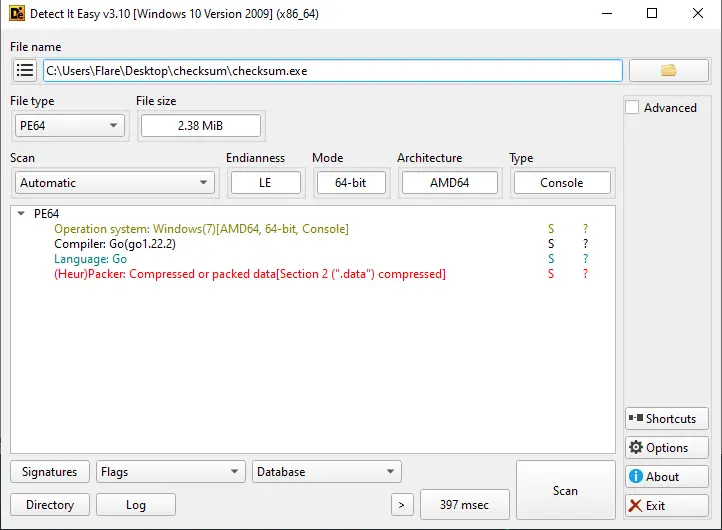Open the Flags dropdown
This screenshot has height=530, width=722.
[x=171, y=472]
